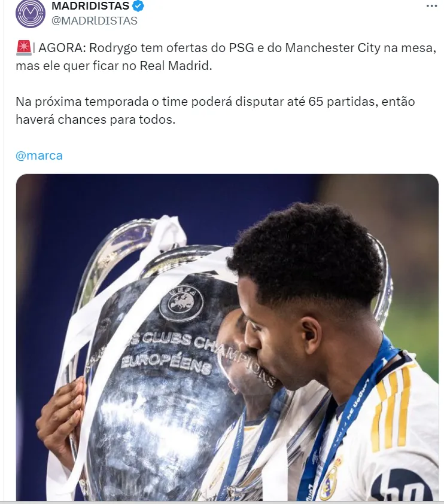444x504 pixels.
Task: Click Real Madrid in the tweet text
Action: (176, 66)
